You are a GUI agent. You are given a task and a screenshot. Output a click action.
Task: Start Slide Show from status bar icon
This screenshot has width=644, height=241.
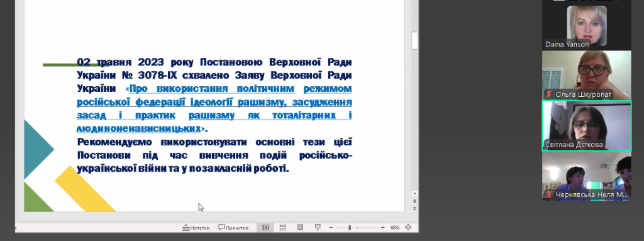click(318, 227)
